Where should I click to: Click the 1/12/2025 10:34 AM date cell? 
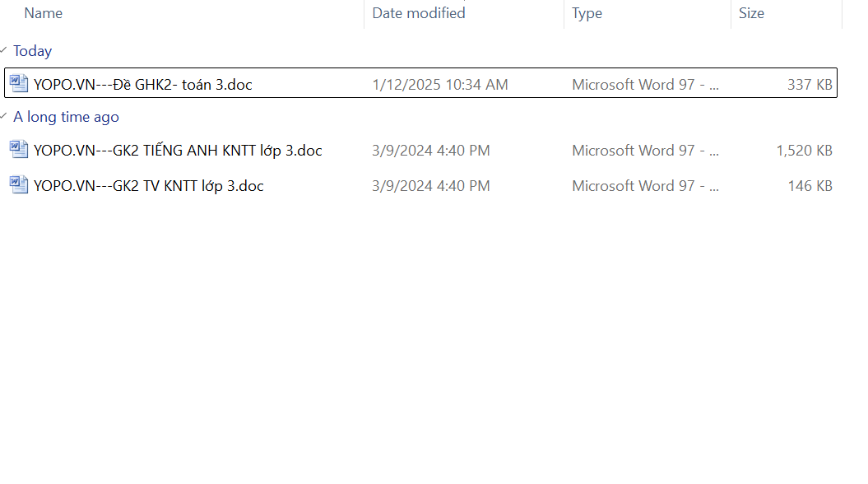coord(439,84)
